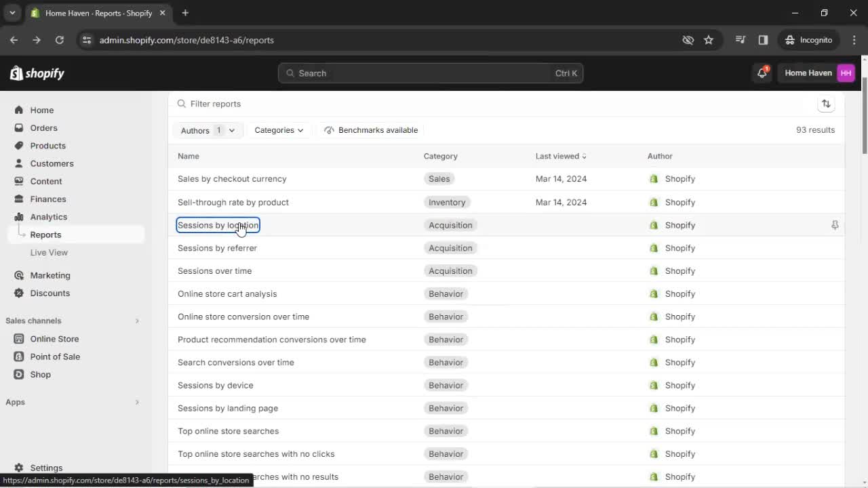Click the Filter reports input field
868x488 pixels.
[x=492, y=104]
